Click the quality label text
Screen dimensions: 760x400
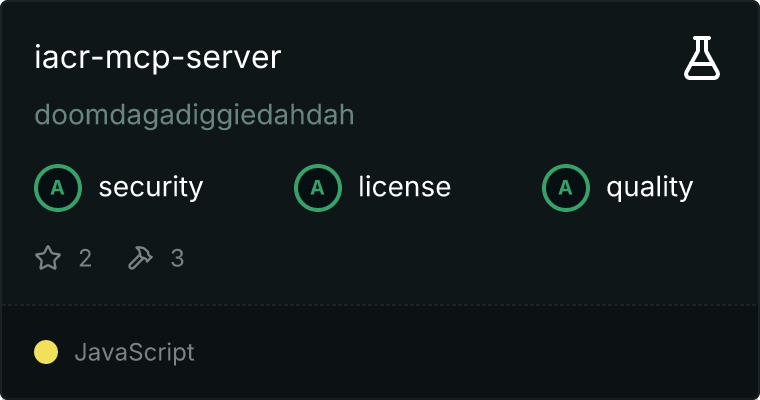click(x=649, y=188)
